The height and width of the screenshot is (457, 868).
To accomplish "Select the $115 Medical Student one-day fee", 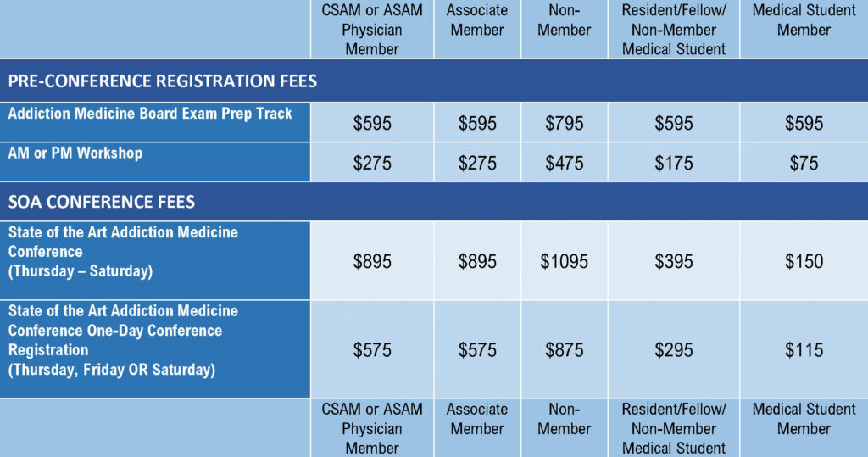I will 804,350.
